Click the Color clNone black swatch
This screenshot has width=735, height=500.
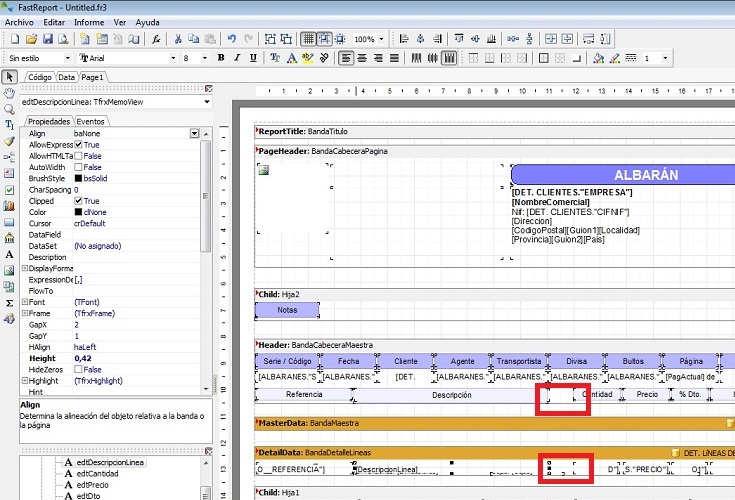[x=79, y=212]
